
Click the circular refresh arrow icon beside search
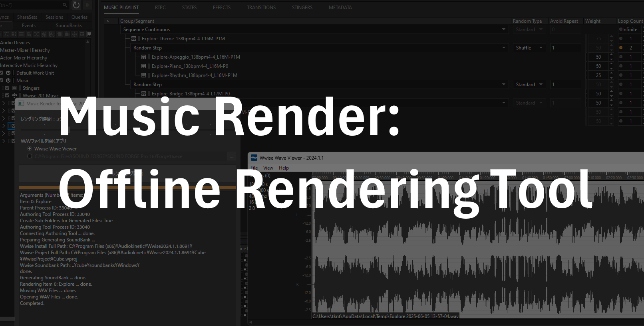[76, 5]
